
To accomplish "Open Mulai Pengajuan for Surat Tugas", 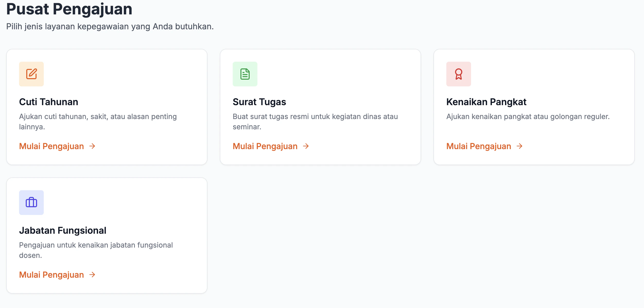I will tap(265, 146).
